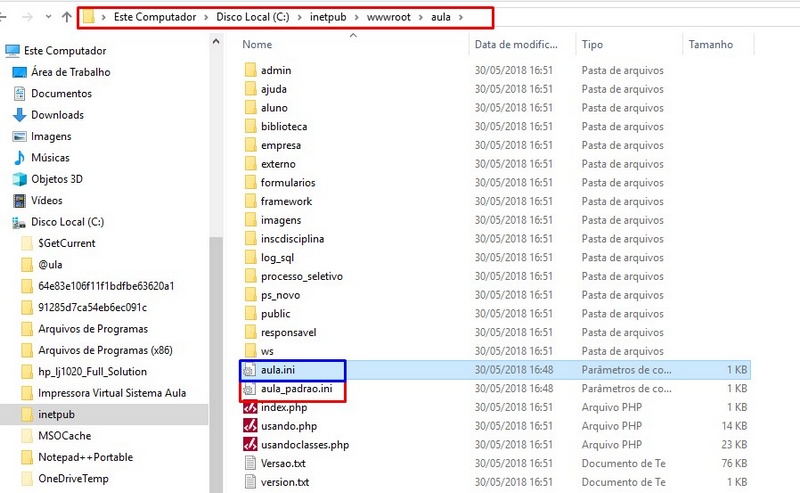
Task: Click the Documentos icon in the sidebar
Action: pyautogui.click(x=19, y=93)
